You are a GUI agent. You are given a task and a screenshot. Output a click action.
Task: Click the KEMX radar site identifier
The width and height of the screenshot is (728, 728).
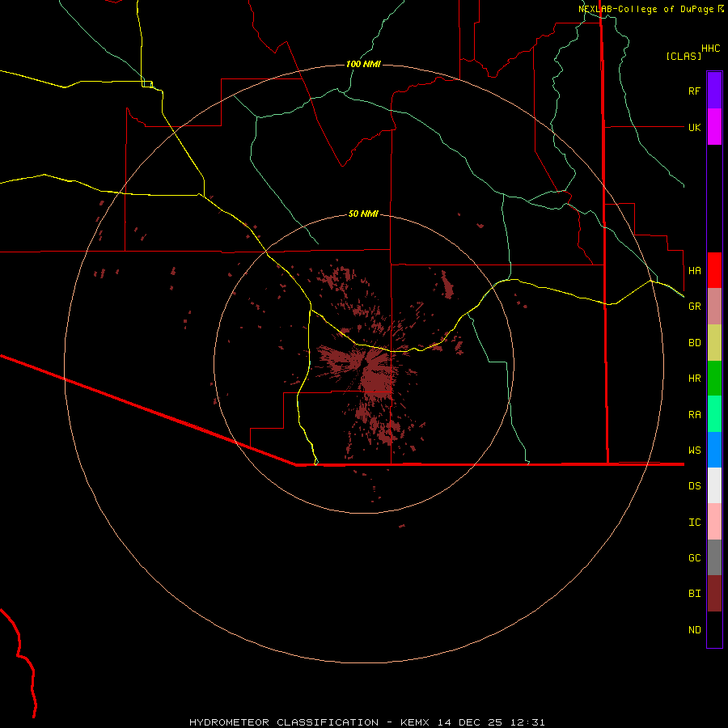[x=415, y=722]
